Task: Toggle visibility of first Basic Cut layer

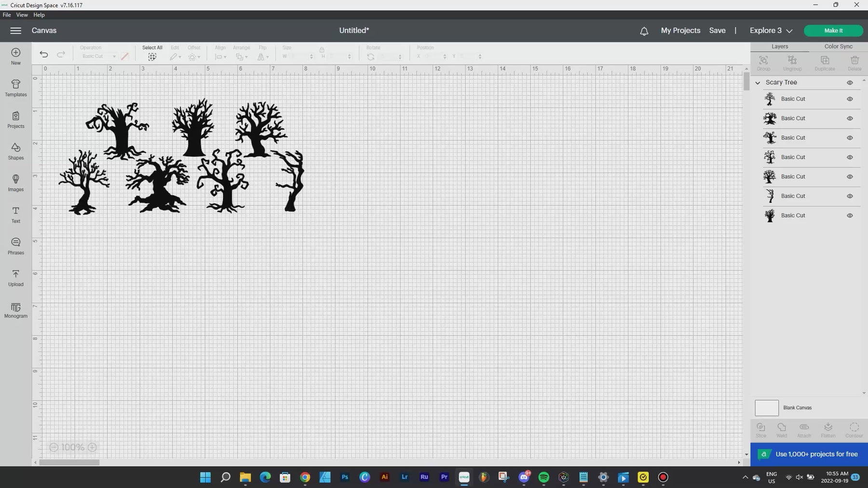Action: pos(850,99)
